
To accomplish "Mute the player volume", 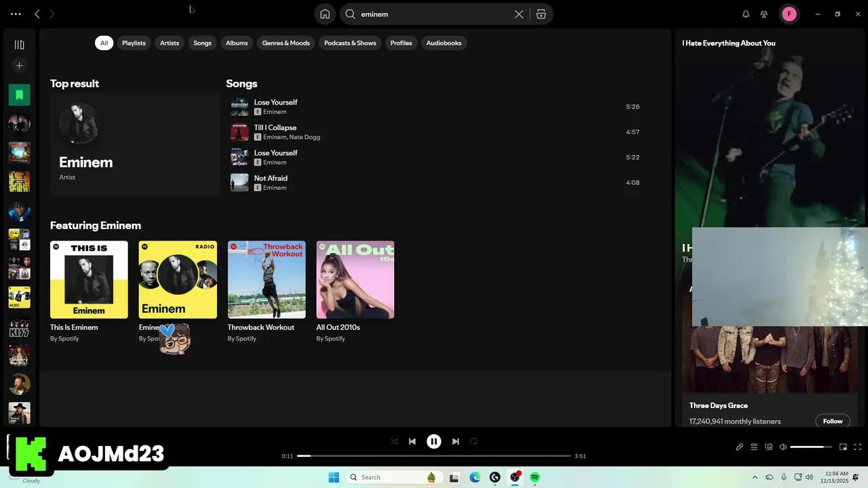I will 783,447.
